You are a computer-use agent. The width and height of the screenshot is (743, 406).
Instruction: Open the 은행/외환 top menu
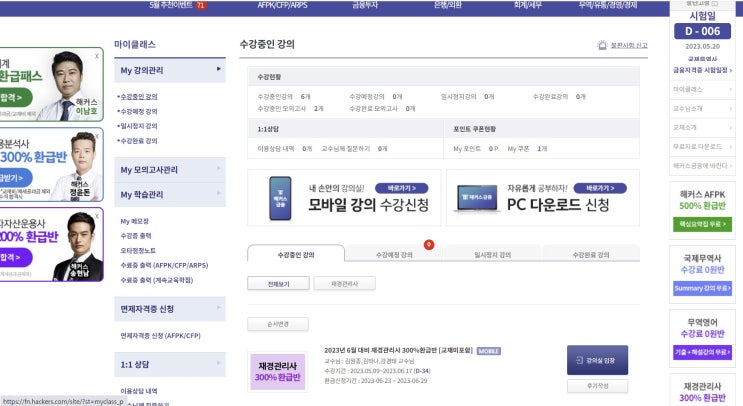tap(447, 5)
